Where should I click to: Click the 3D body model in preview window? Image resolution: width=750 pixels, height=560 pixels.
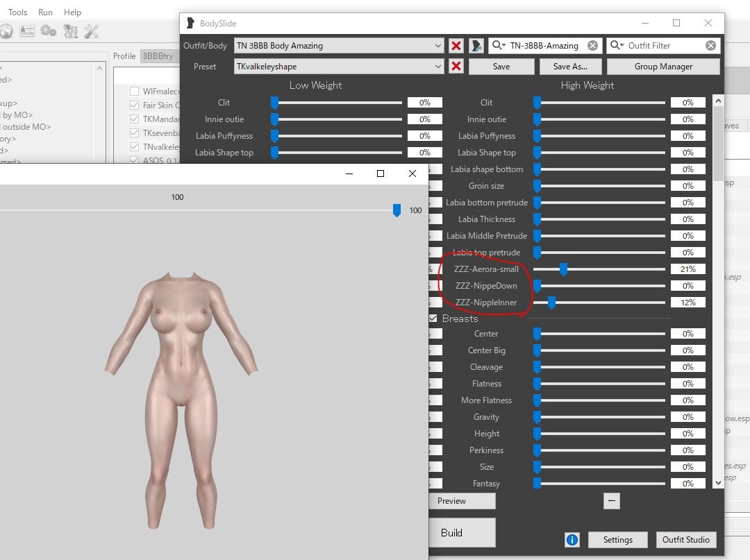coord(181,400)
